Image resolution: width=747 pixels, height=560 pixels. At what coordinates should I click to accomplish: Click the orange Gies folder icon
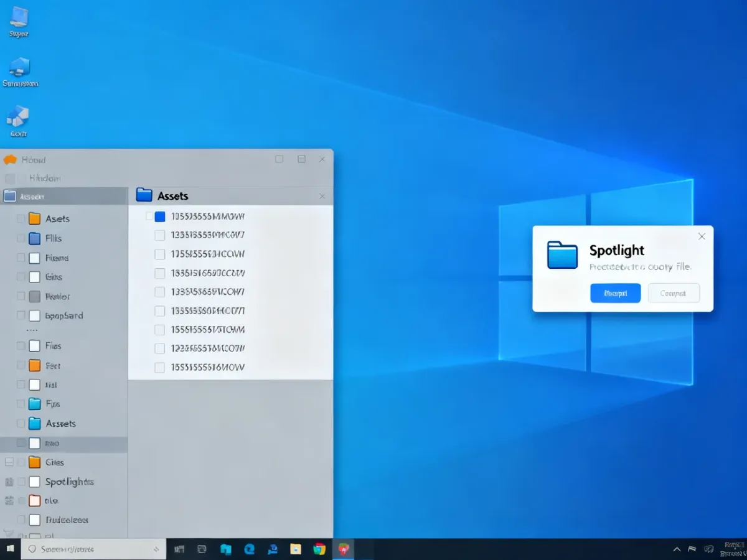coord(34,462)
